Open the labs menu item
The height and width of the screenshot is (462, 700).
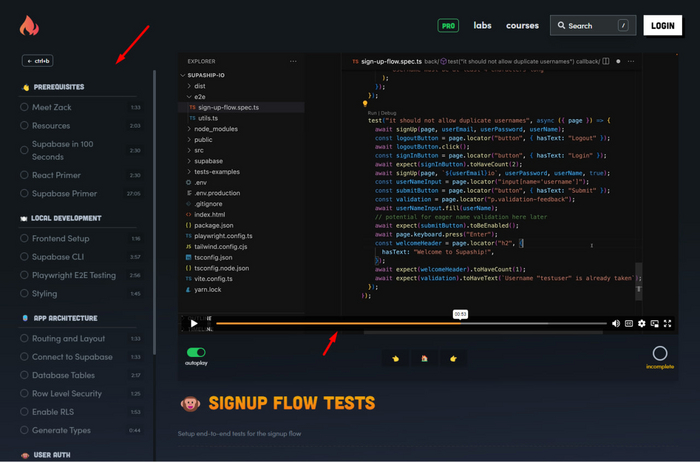point(482,26)
